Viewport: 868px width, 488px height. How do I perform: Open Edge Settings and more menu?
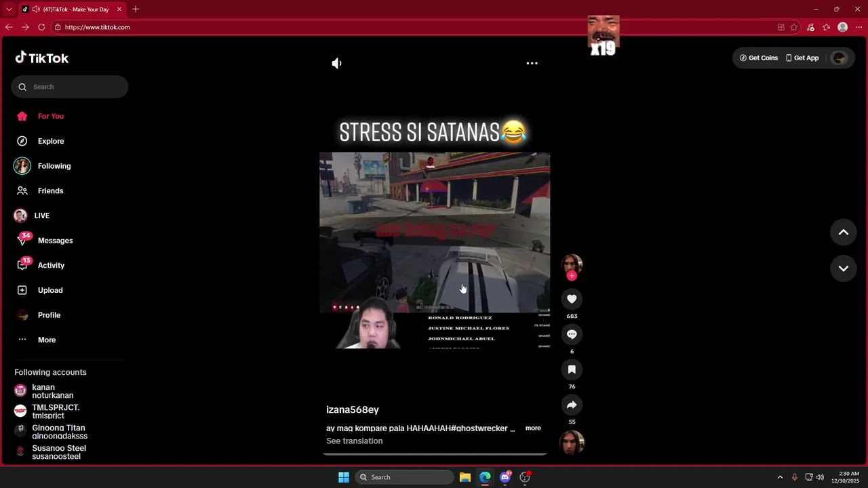[x=859, y=27]
